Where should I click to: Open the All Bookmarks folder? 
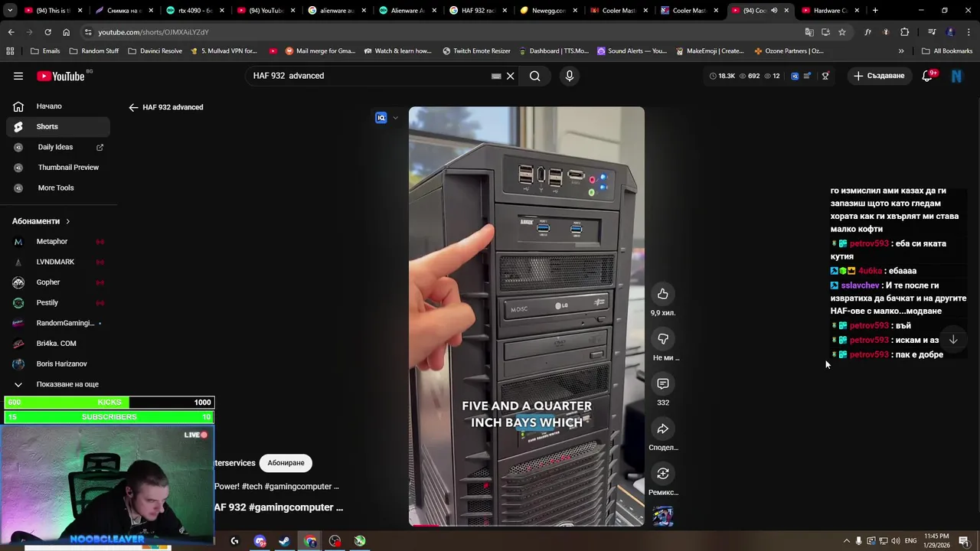947,51
